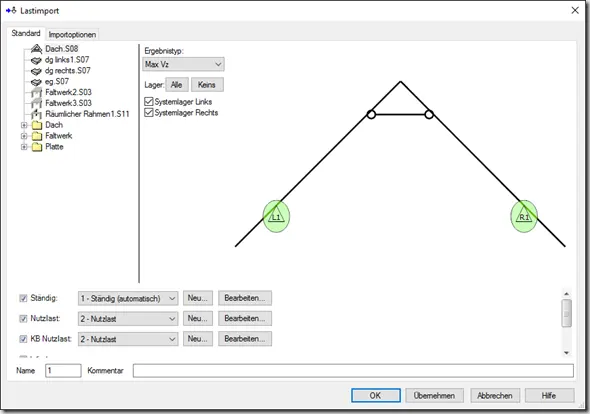The image size is (590, 414).
Task: Click the eg.S07 plate icon
Action: 36,82
